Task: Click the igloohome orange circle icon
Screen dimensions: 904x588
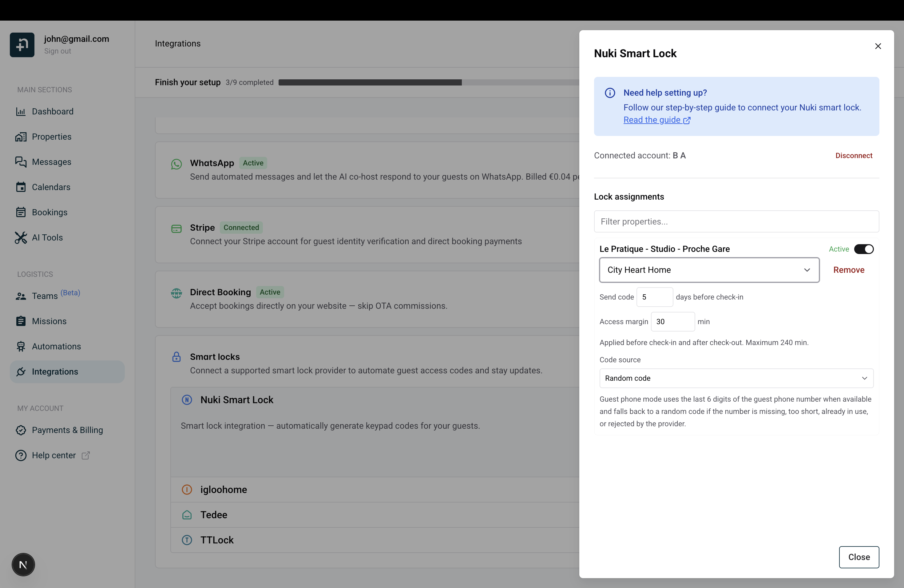Action: [x=187, y=490]
